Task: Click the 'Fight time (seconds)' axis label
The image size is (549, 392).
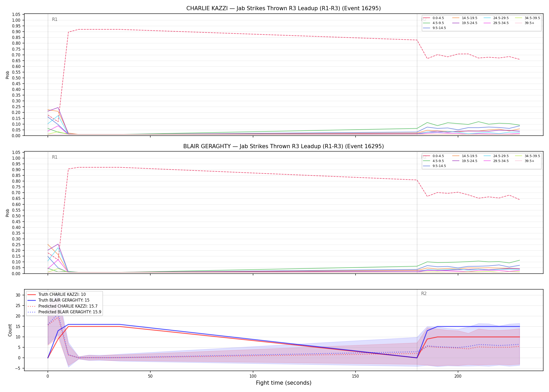Action: coord(284,383)
